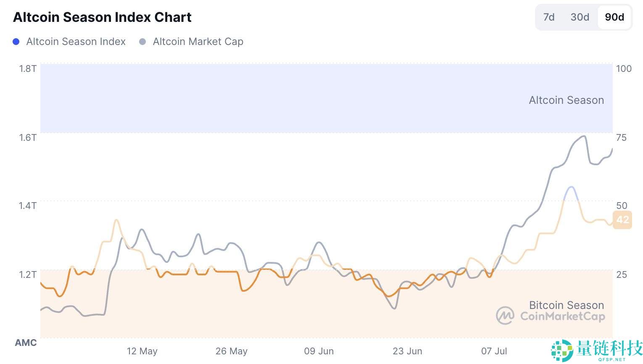Click the 12 May date marker
Image resolution: width=643 pixels, height=364 pixels.
(142, 351)
